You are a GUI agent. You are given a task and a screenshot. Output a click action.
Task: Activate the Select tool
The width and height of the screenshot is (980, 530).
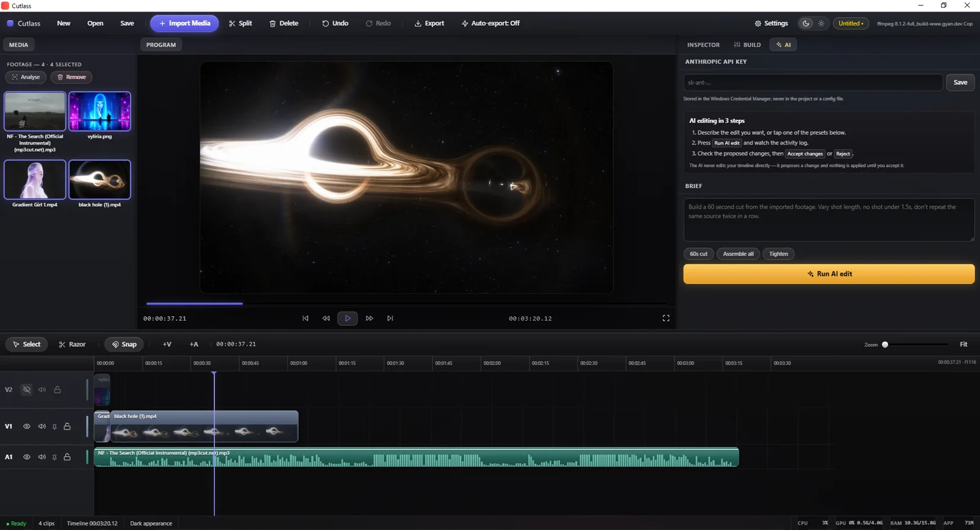26,345
